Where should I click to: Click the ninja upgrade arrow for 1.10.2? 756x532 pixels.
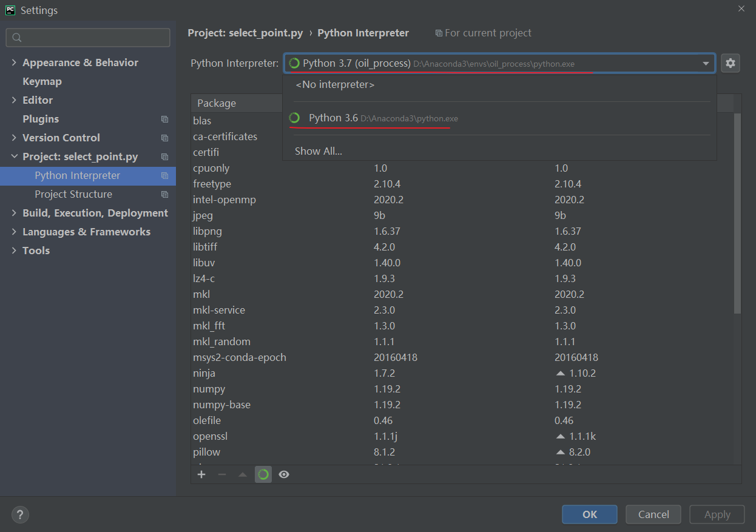coord(561,373)
